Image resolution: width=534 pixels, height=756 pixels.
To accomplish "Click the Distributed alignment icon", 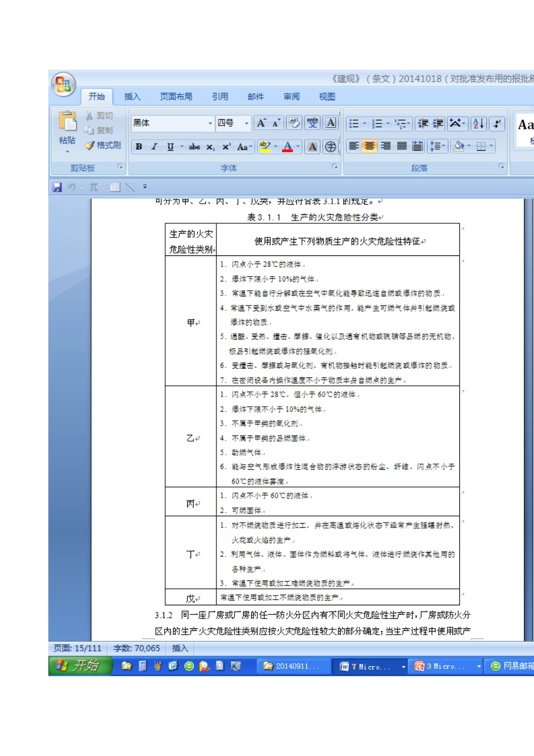I will [418, 146].
